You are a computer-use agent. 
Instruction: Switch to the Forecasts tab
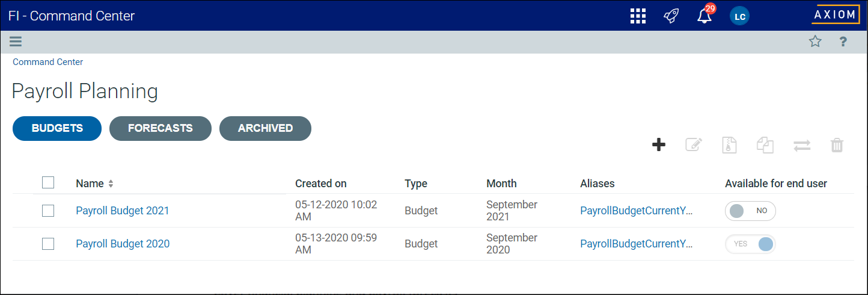pyautogui.click(x=160, y=128)
